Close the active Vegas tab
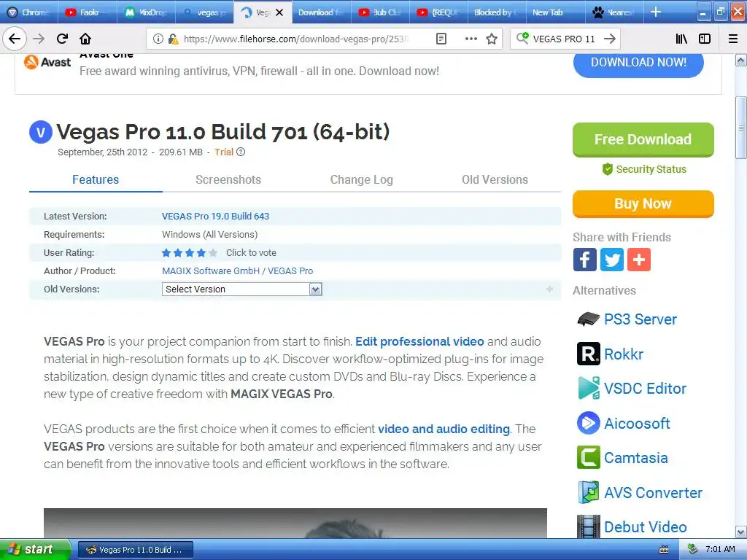Image resolution: width=747 pixels, height=560 pixels. pos(279,12)
